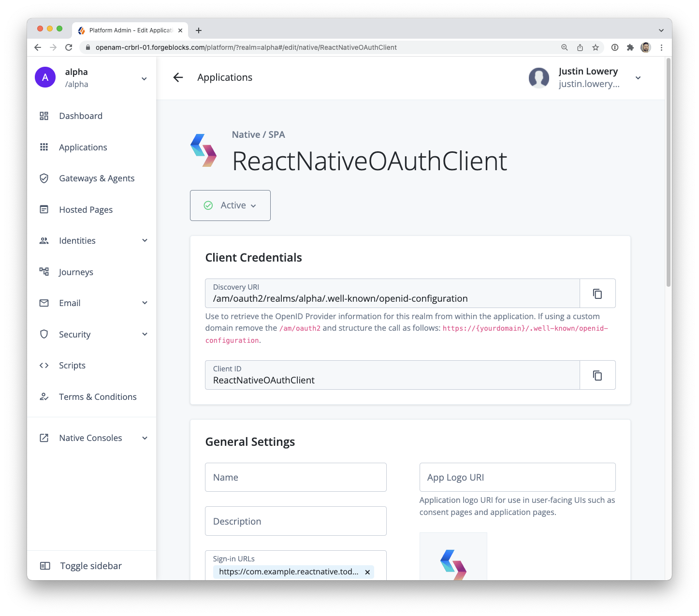Click the Native Consoles external link icon

[x=44, y=438]
